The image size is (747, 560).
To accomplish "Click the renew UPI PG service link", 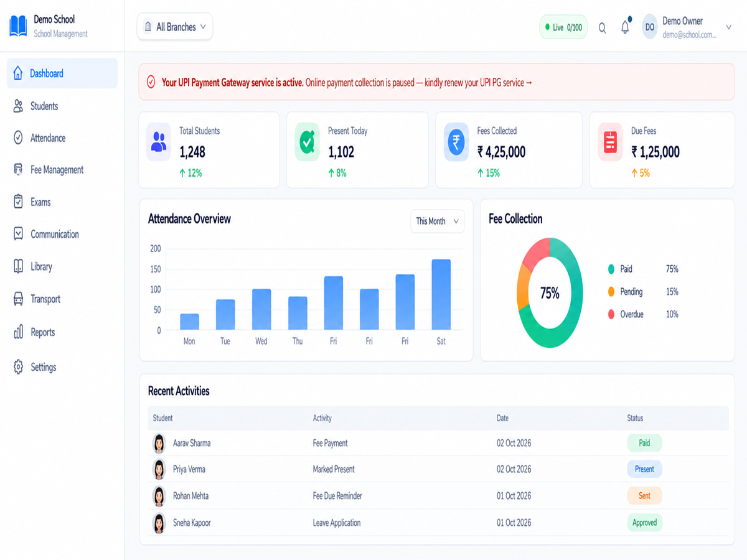I will 479,82.
